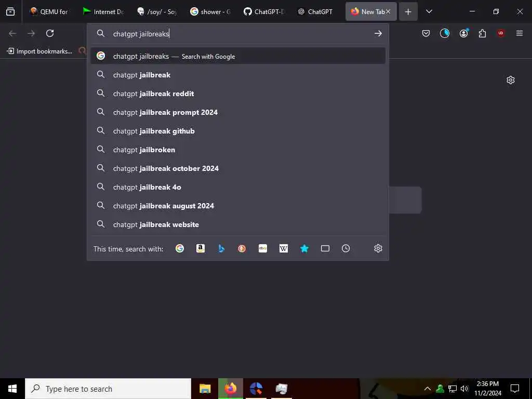Open the uBlock Origin icon

(501, 33)
